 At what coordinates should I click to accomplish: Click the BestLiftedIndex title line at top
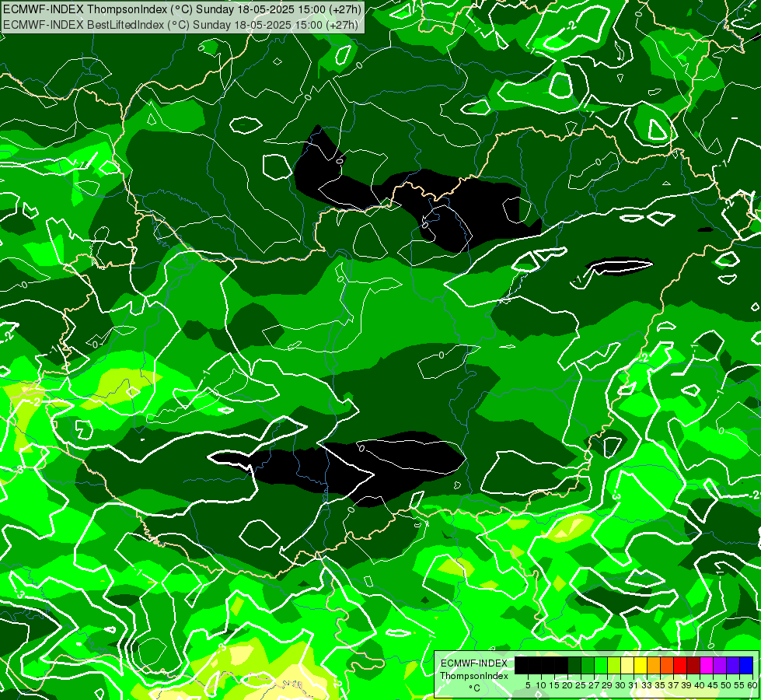pyautogui.click(x=180, y=25)
